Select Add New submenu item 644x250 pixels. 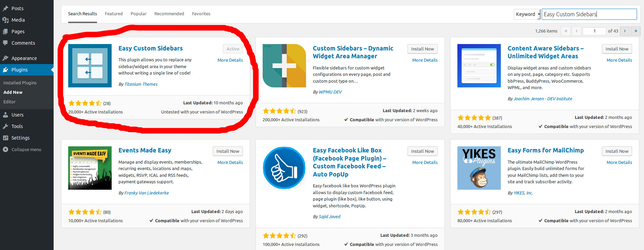[13, 92]
